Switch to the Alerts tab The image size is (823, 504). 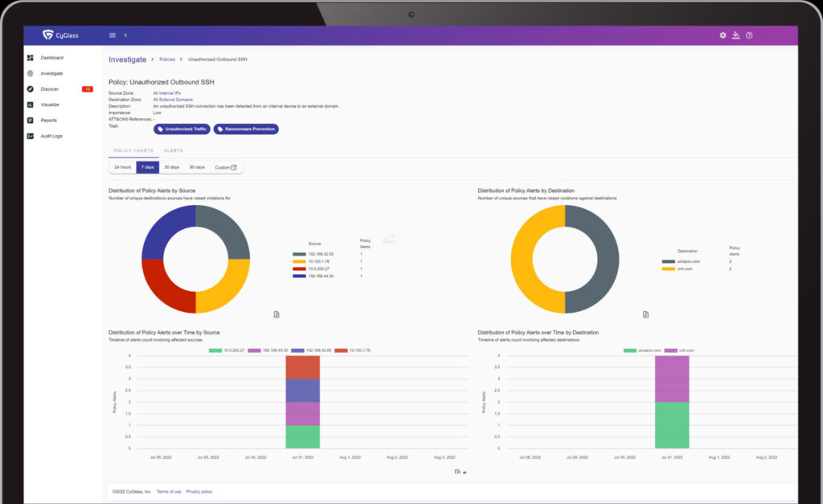[173, 150]
